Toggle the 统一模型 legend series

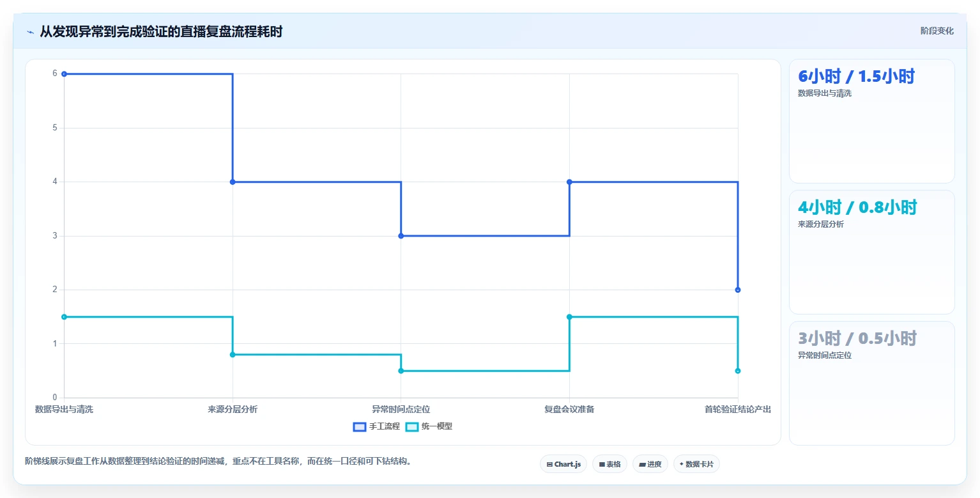pyautogui.click(x=429, y=426)
